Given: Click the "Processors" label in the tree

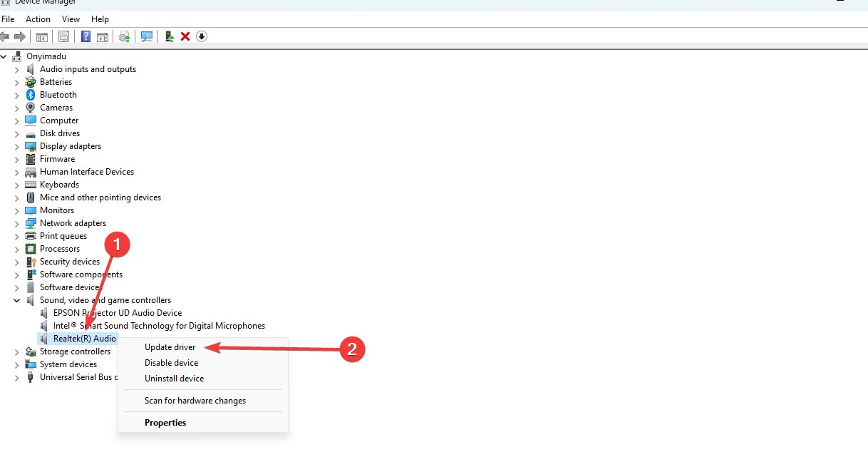Looking at the screenshot, I should coord(60,249).
